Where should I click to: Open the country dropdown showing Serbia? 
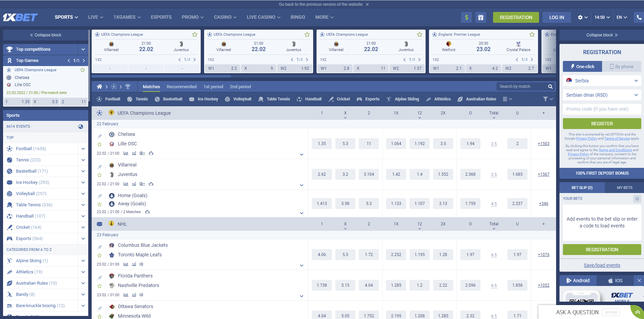click(602, 81)
